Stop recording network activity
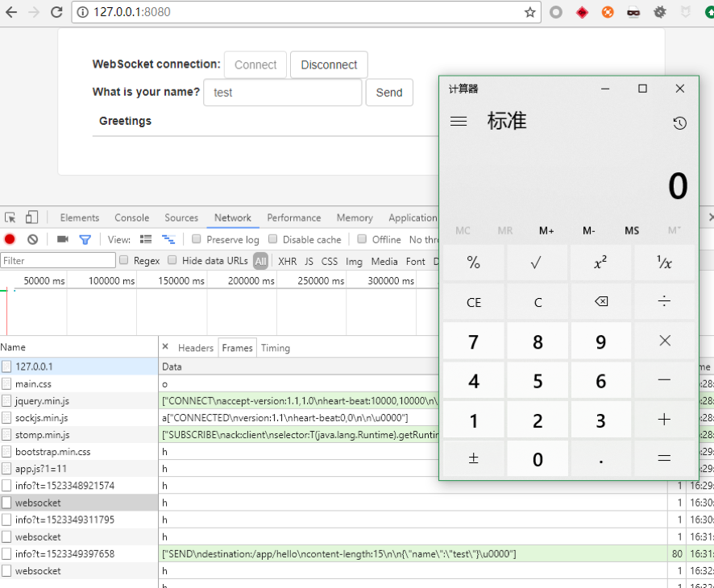Screen dimensions: 714x588 [x=9, y=239]
